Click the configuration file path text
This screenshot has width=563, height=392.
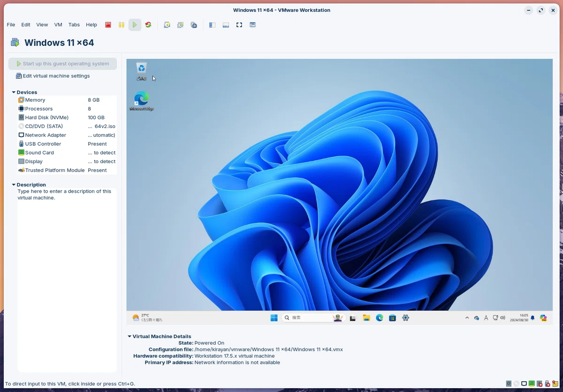268,349
